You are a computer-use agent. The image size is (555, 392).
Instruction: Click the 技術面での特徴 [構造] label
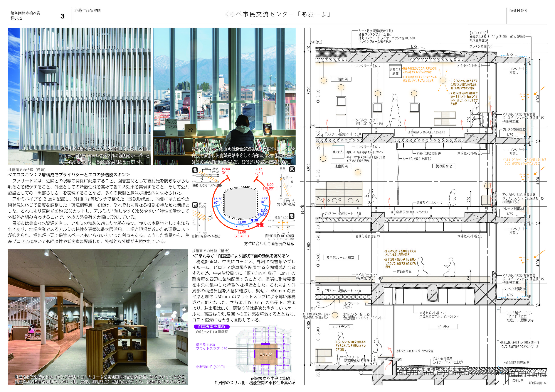pos(211,251)
